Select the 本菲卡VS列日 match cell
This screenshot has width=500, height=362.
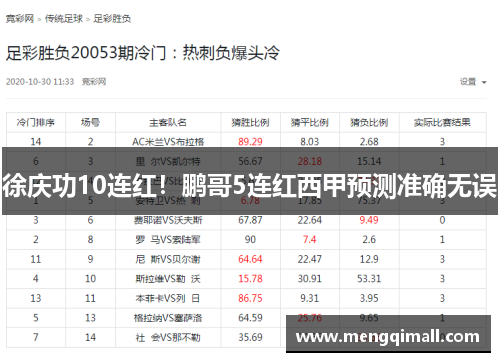coord(168,298)
